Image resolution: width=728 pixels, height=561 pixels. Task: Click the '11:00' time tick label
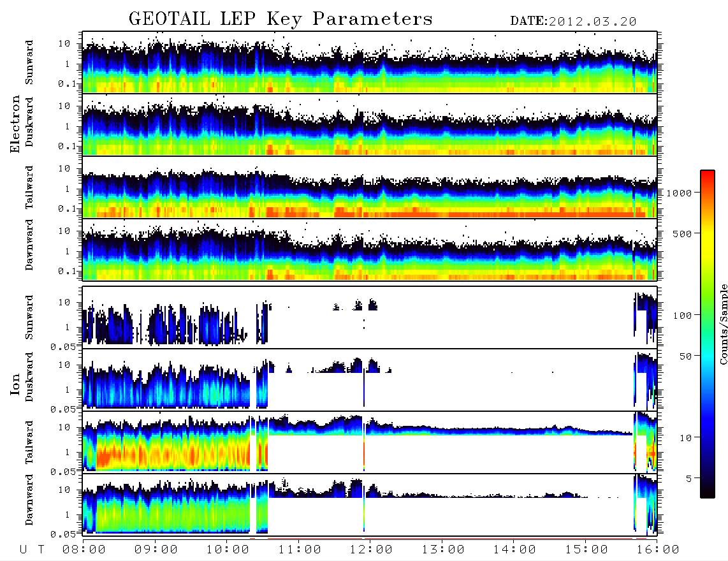pos(300,550)
